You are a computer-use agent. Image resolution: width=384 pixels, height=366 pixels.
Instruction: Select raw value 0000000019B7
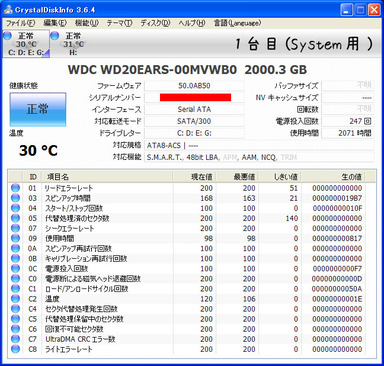click(337, 198)
